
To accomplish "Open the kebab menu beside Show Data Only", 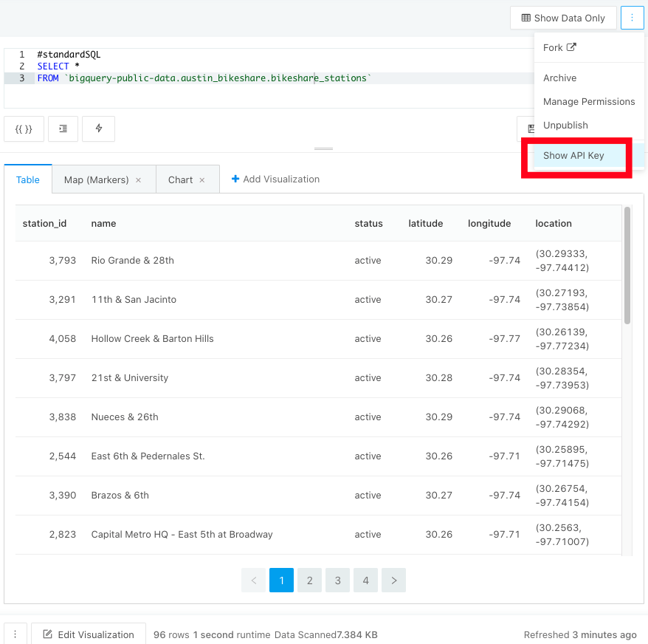I will click(x=632, y=17).
